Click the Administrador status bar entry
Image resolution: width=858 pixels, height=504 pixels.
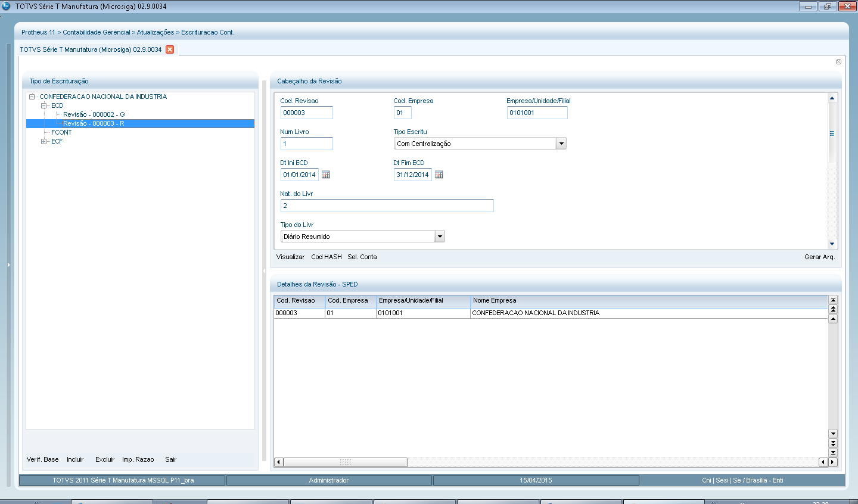click(329, 480)
